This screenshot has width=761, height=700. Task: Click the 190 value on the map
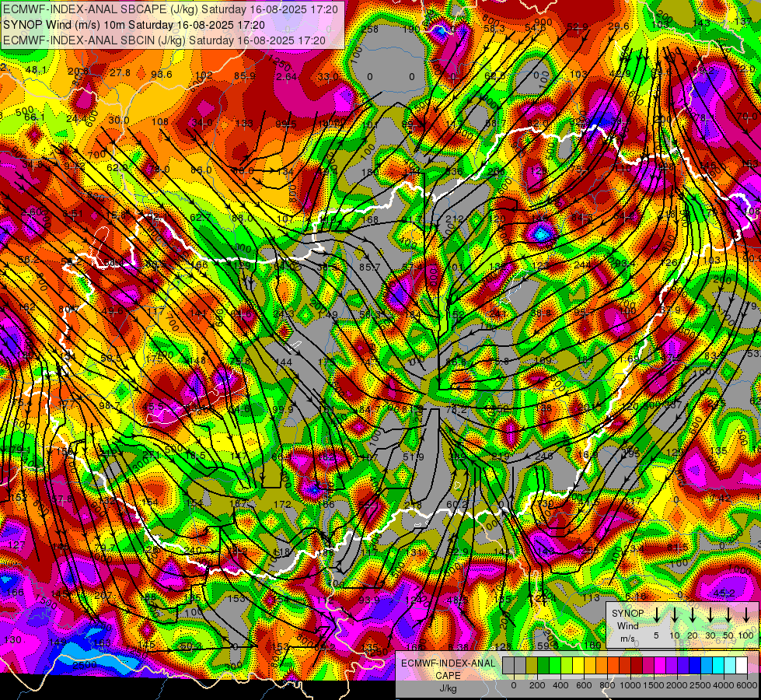click(411, 30)
